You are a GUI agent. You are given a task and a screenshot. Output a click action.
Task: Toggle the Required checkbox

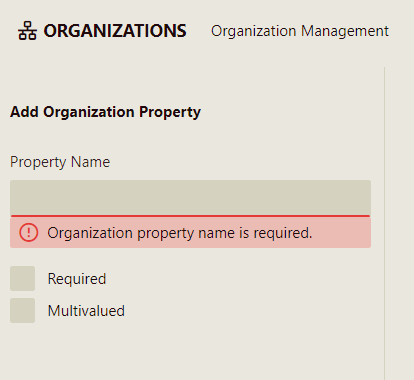22,278
